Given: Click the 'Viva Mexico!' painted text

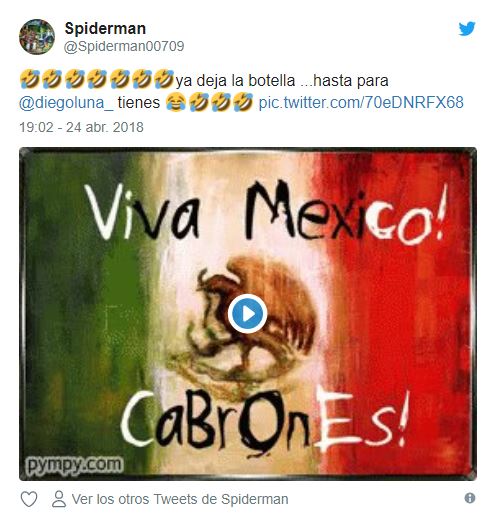Looking at the screenshot, I should (265, 212).
